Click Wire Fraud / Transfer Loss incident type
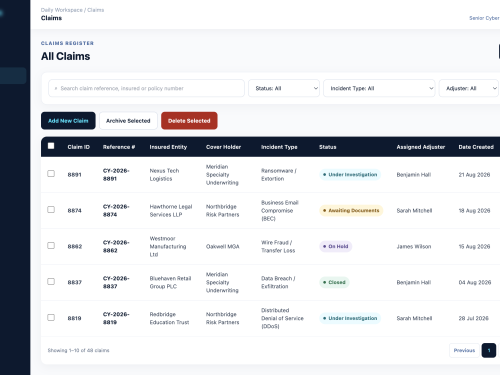Image resolution: width=500 pixels, height=375 pixels. [278, 246]
